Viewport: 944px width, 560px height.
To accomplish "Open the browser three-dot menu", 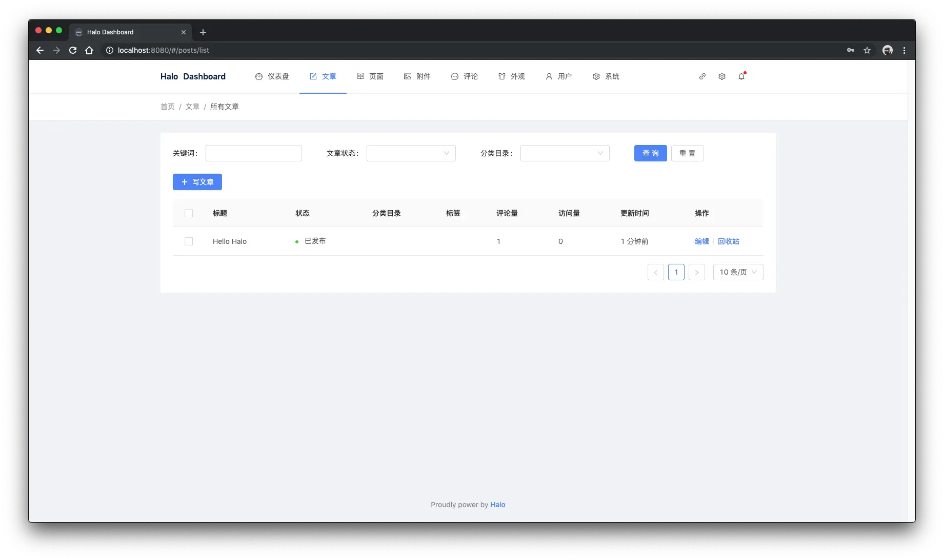I will click(x=904, y=50).
